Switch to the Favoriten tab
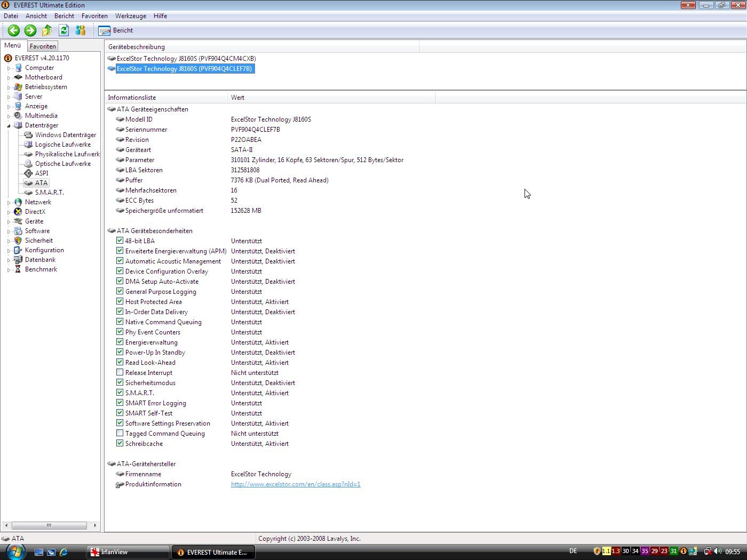The height and width of the screenshot is (560, 747). click(43, 46)
